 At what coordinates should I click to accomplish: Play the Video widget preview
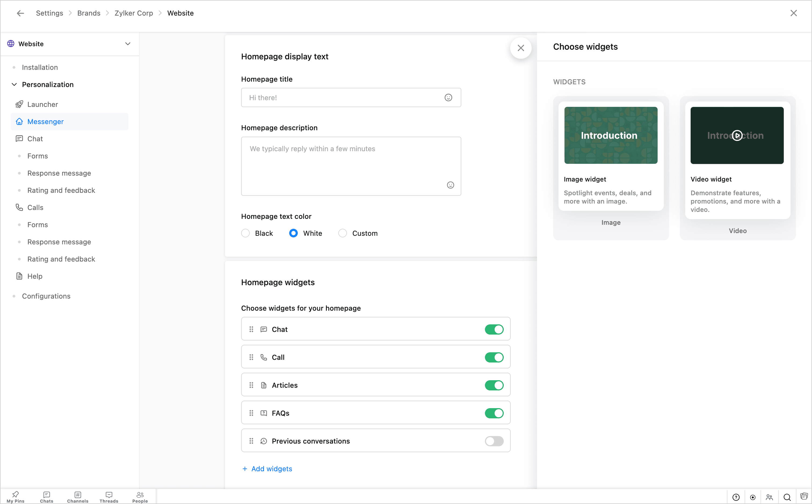point(737,135)
